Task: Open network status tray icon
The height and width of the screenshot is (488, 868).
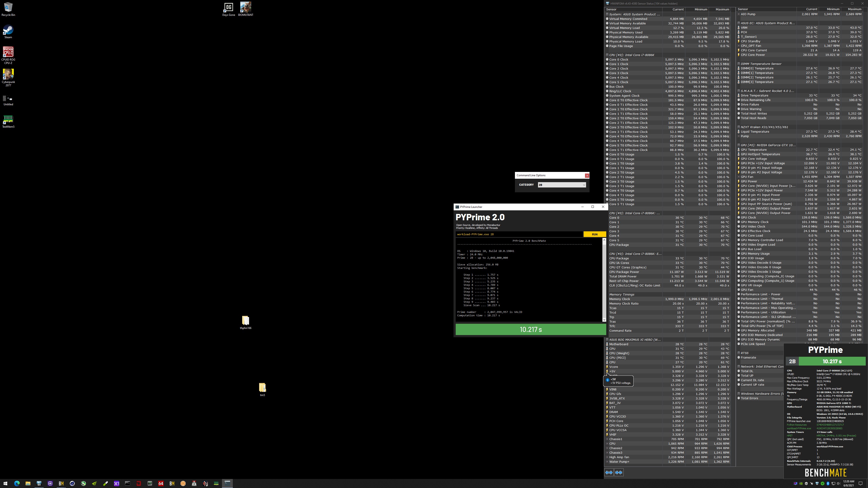Action: click(x=833, y=484)
